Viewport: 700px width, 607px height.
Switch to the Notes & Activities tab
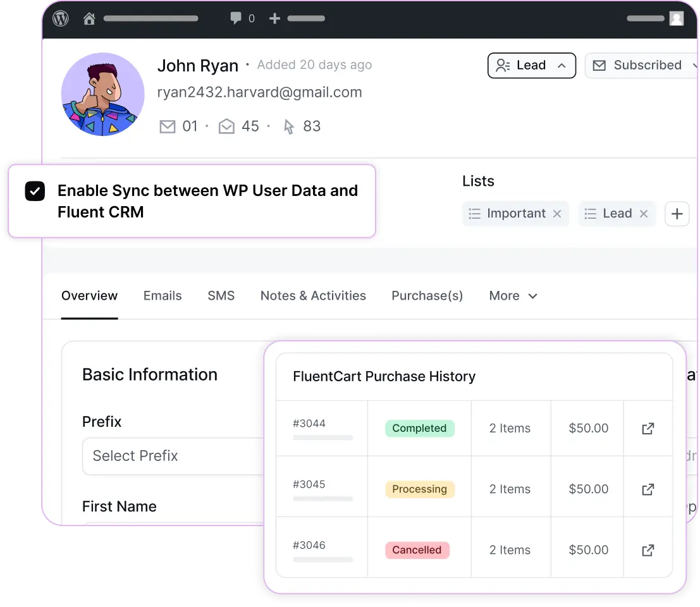(x=313, y=295)
